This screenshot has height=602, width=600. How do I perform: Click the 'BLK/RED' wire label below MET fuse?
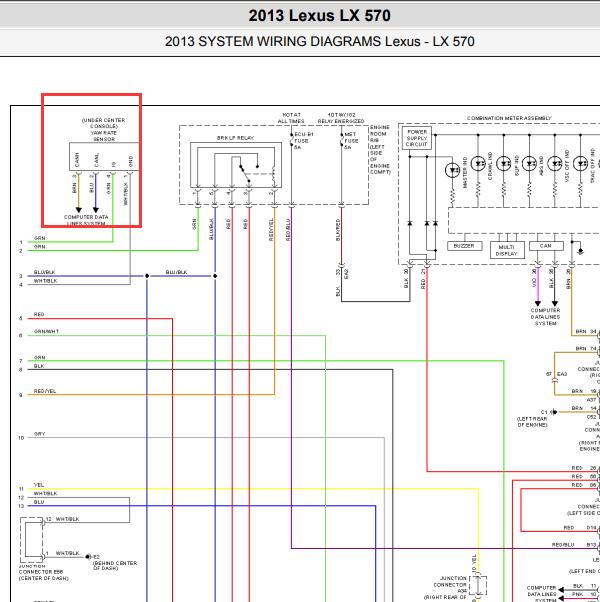coord(338,230)
